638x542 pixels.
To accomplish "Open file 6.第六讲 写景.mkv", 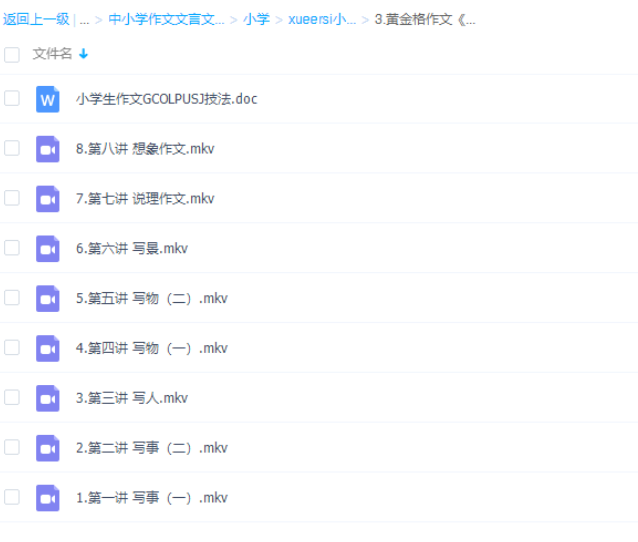I will pyautogui.click(x=132, y=248).
